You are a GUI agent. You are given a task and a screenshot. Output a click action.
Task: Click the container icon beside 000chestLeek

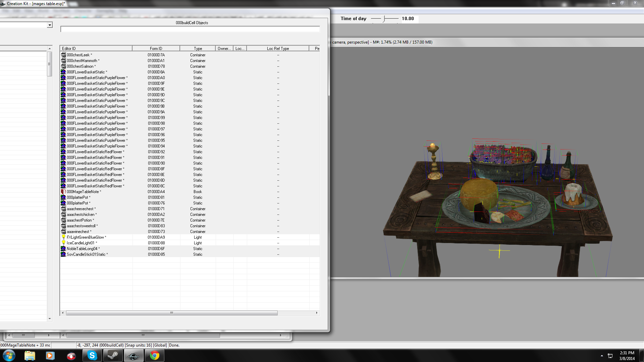(63, 55)
